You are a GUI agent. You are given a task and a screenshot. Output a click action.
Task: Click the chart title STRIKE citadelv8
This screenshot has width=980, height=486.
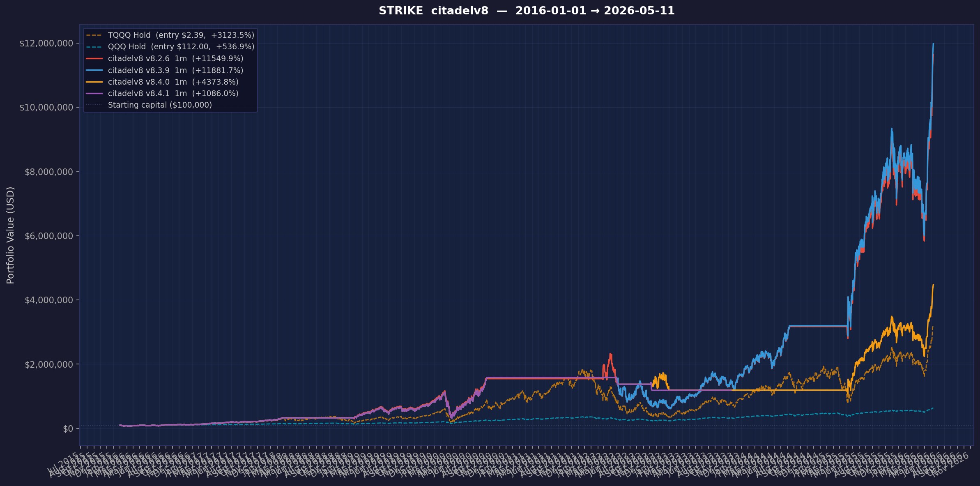[x=433, y=11]
